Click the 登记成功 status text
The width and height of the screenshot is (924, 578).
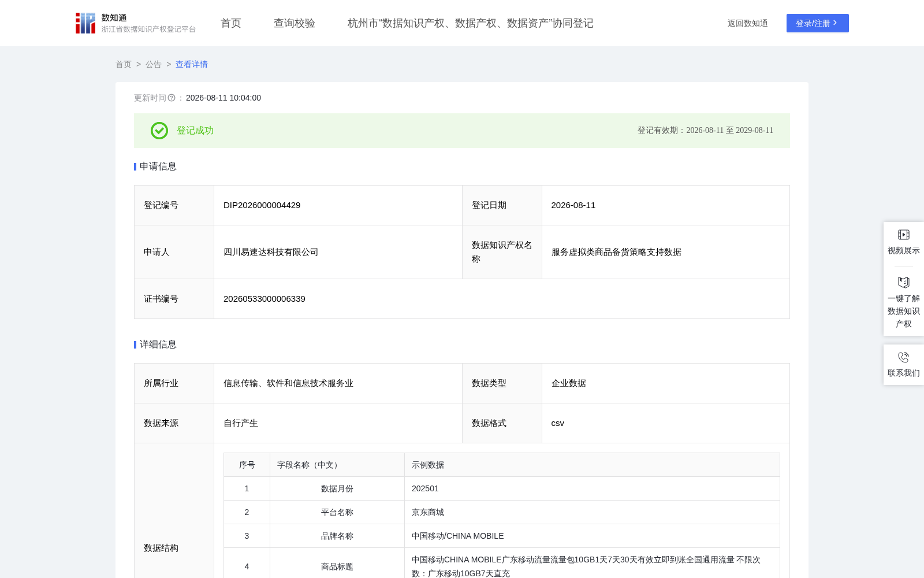click(x=195, y=131)
